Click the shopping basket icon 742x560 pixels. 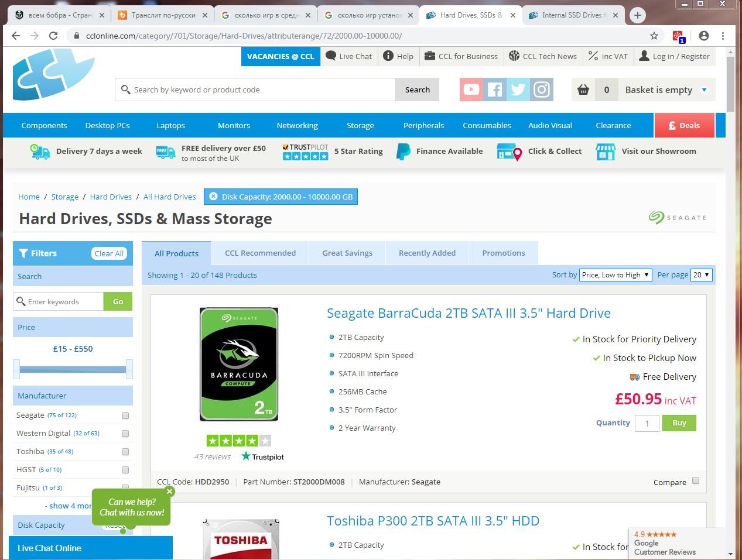(583, 90)
